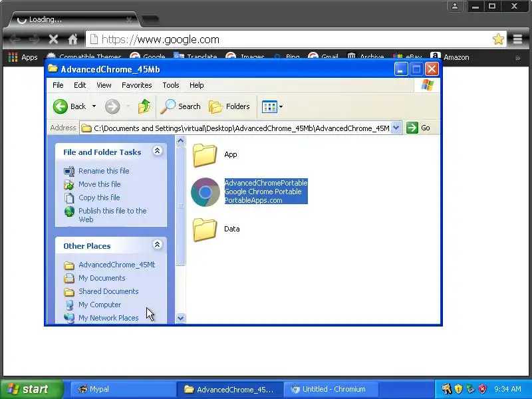Open the Tools menu
The width and height of the screenshot is (532, 399).
coord(171,85)
